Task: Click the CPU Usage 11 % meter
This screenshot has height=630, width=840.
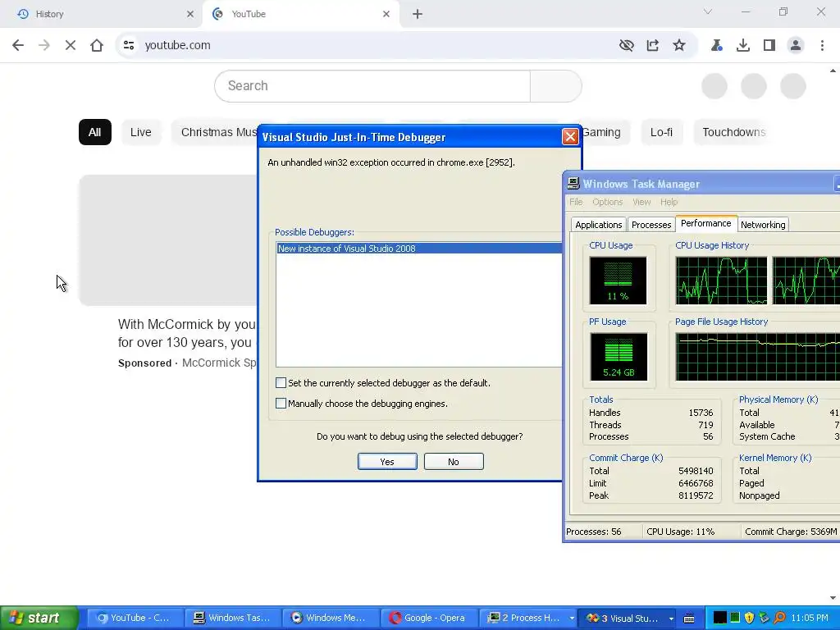Action: pos(618,281)
